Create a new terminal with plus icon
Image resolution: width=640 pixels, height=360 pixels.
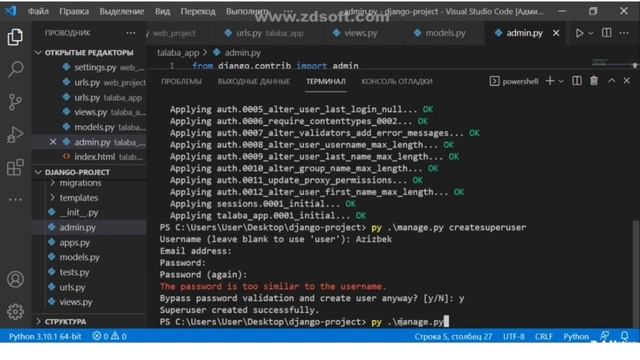(x=550, y=81)
